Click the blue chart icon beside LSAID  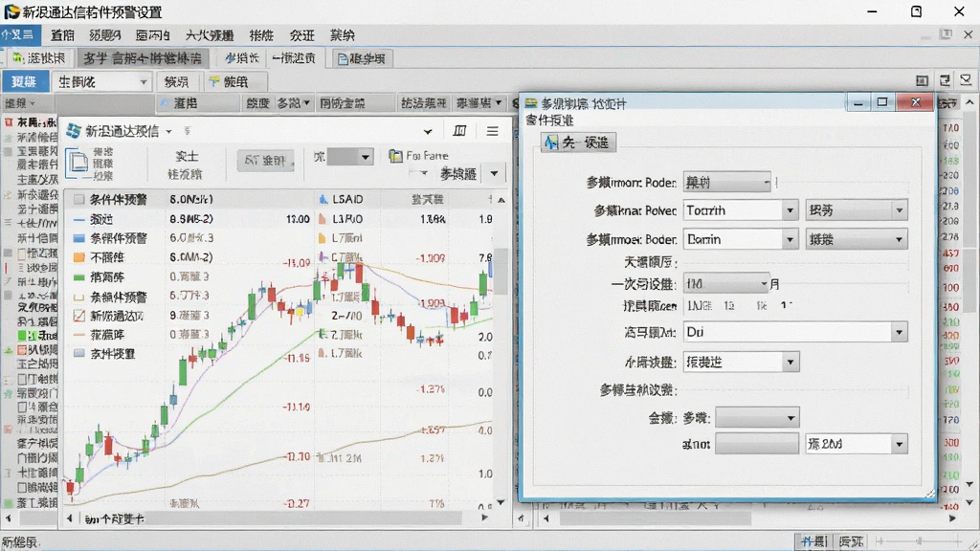tap(323, 199)
